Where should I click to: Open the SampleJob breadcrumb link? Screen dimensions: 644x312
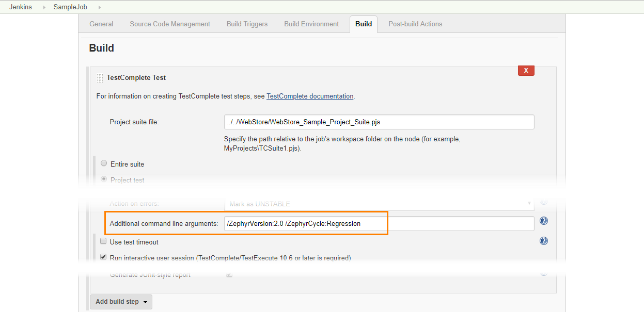pyautogui.click(x=70, y=7)
